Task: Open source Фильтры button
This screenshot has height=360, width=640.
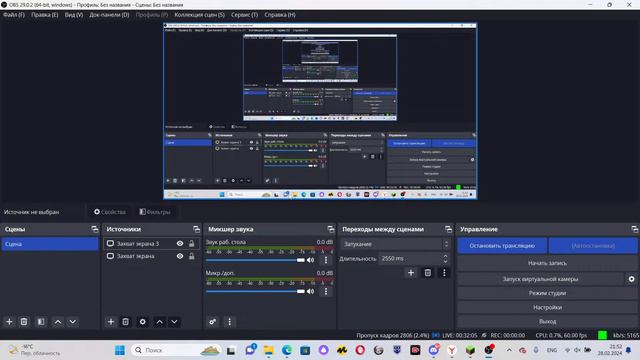Action: click(155, 212)
